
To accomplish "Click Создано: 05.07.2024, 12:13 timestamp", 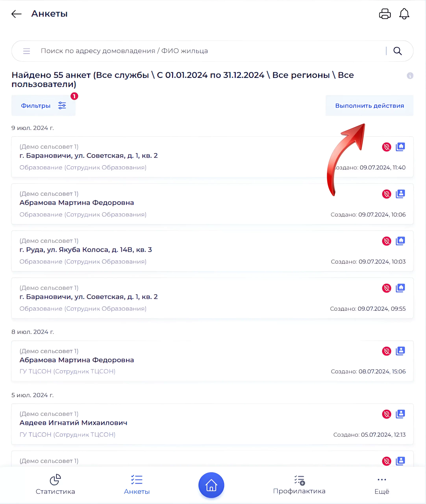I will (369, 435).
